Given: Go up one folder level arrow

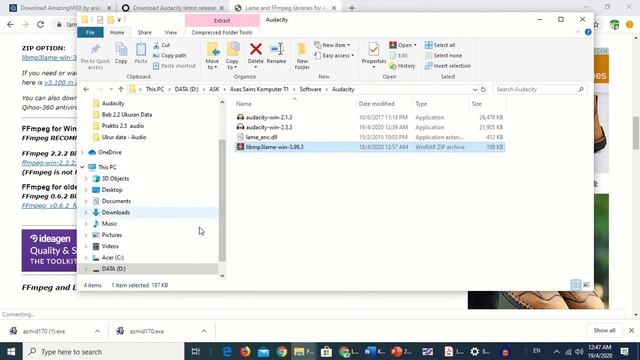Looking at the screenshot, I should (121, 89).
